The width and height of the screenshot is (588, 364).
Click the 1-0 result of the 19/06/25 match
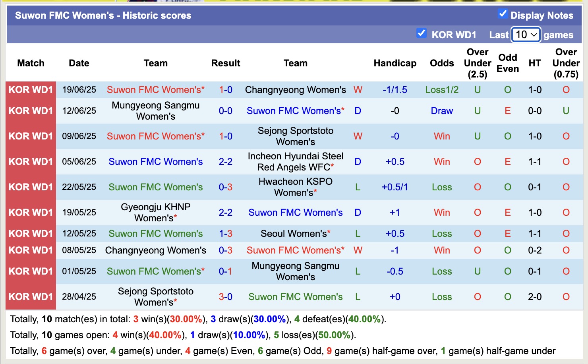pyautogui.click(x=226, y=89)
